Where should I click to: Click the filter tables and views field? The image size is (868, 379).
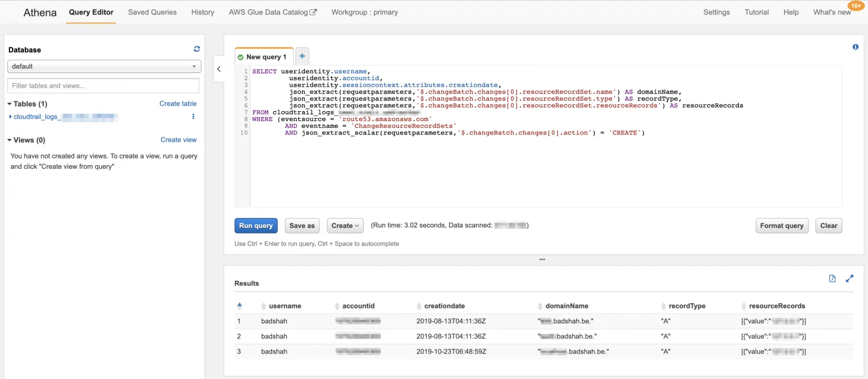[x=103, y=86]
